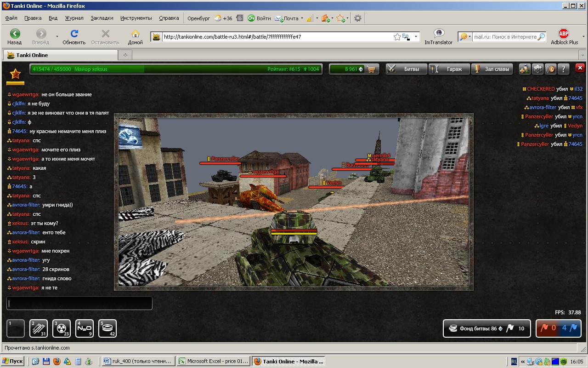Toggle game sound with the speaker icon
The width and height of the screenshot is (588, 368).
(550, 69)
